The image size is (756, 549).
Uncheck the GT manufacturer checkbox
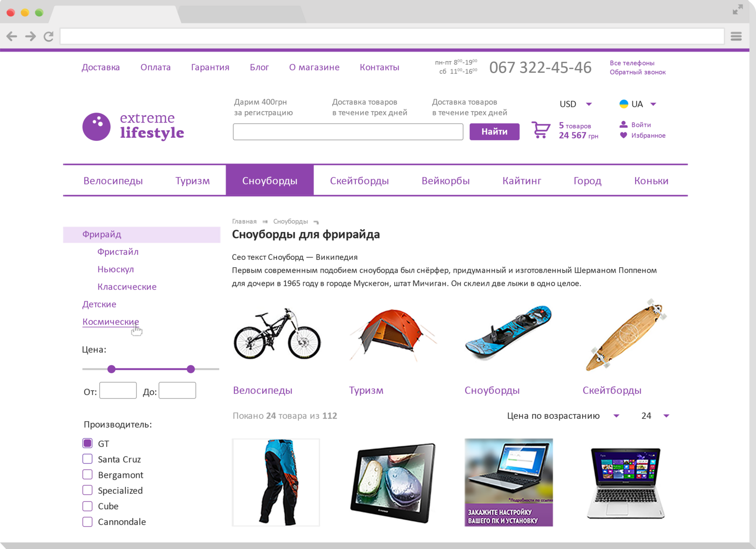click(x=87, y=443)
